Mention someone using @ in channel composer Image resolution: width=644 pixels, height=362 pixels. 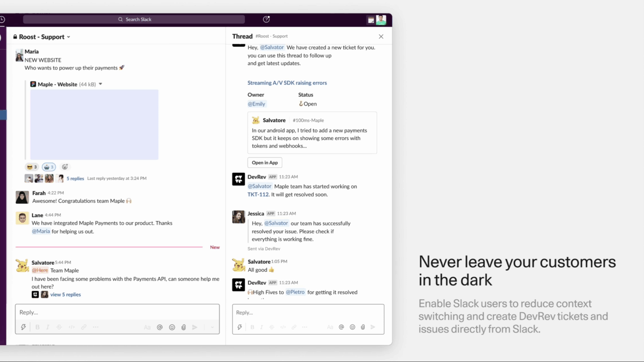(x=160, y=328)
